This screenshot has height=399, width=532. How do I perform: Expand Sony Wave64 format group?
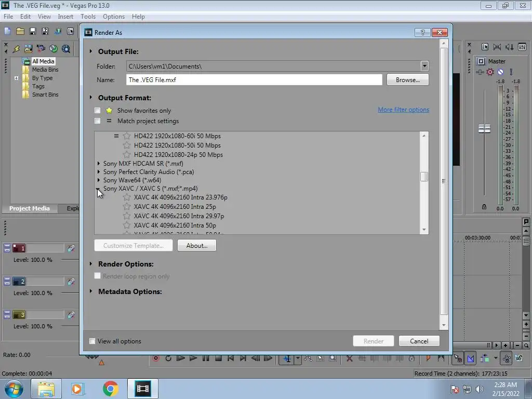98,180
